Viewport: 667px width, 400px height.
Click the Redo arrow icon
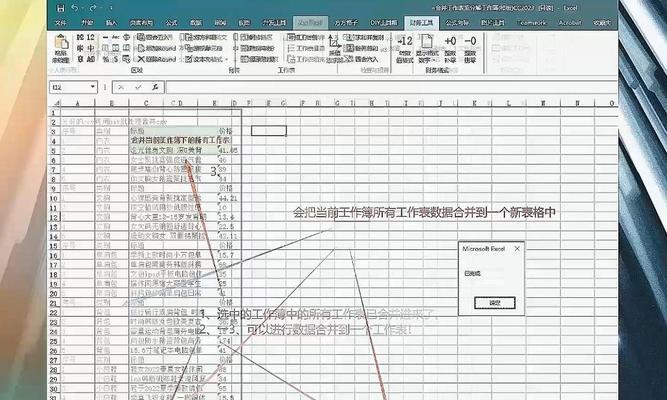coord(93,8)
